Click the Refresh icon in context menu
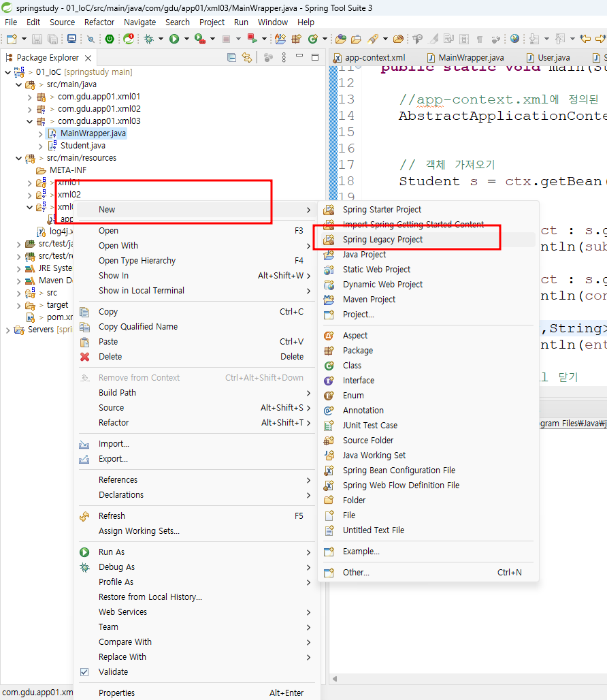The height and width of the screenshot is (700, 607). coord(84,516)
